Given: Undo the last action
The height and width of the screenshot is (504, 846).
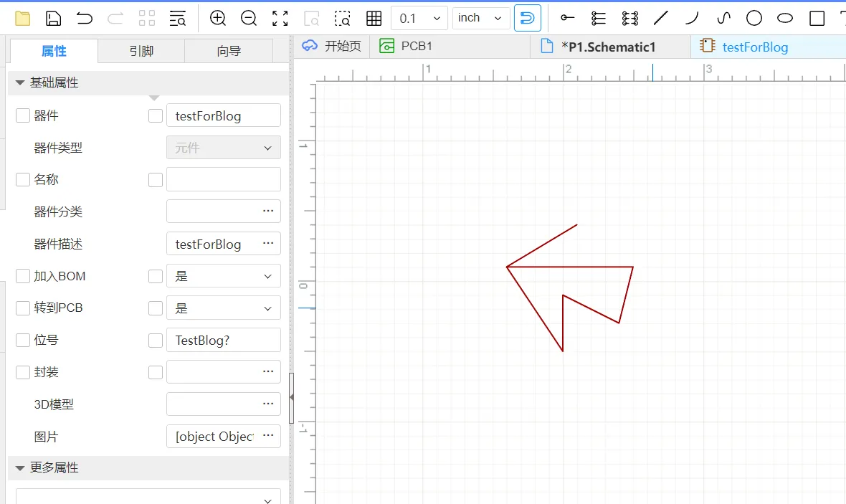Looking at the screenshot, I should [84, 19].
